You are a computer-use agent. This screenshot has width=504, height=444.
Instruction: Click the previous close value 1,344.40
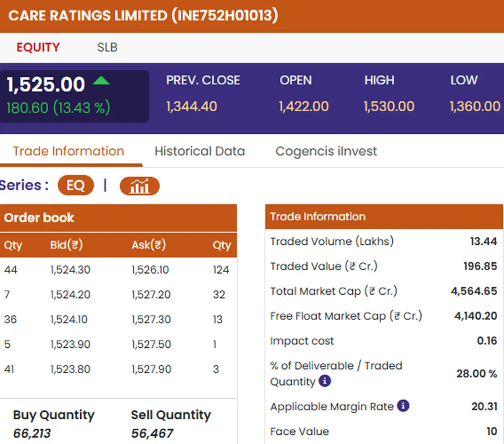tap(192, 106)
